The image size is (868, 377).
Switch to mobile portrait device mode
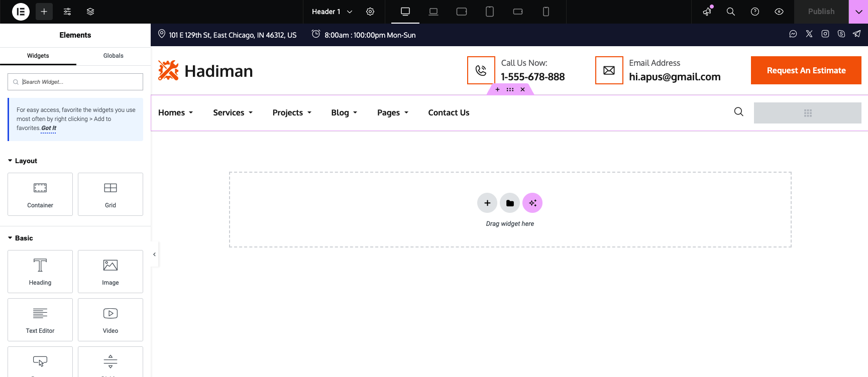(x=546, y=12)
